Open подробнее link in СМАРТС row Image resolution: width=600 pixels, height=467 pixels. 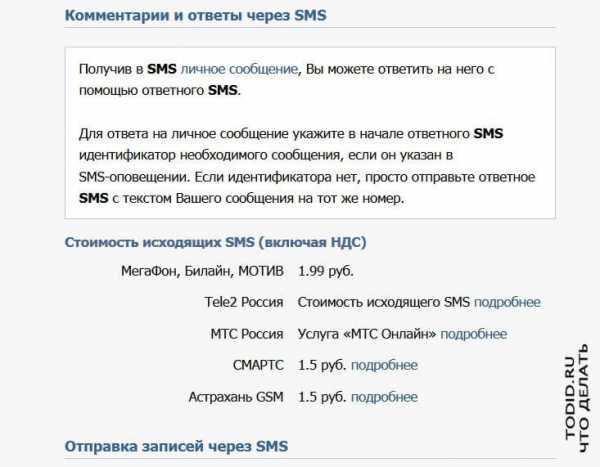tap(384, 366)
